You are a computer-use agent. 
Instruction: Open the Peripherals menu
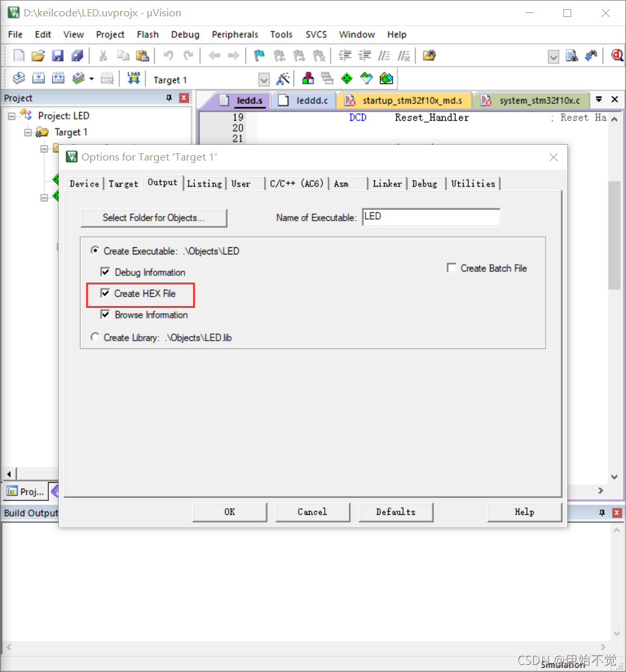pos(235,35)
